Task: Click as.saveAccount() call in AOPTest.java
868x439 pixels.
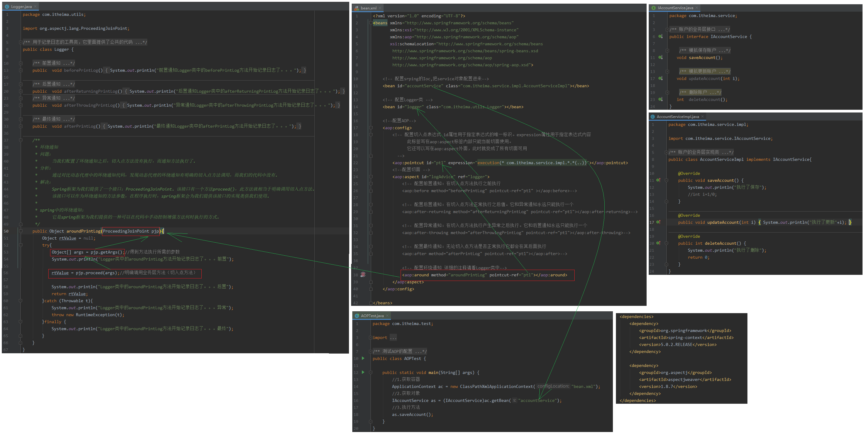Action: coord(412,414)
